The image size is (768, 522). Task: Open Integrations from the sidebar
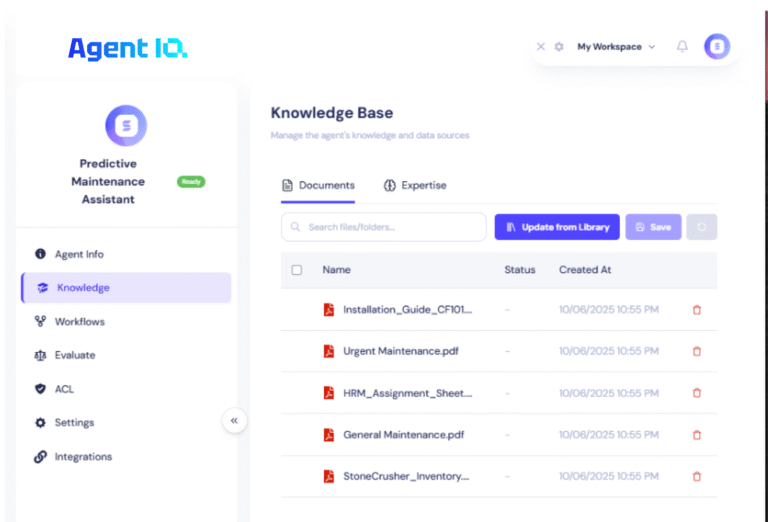click(83, 457)
